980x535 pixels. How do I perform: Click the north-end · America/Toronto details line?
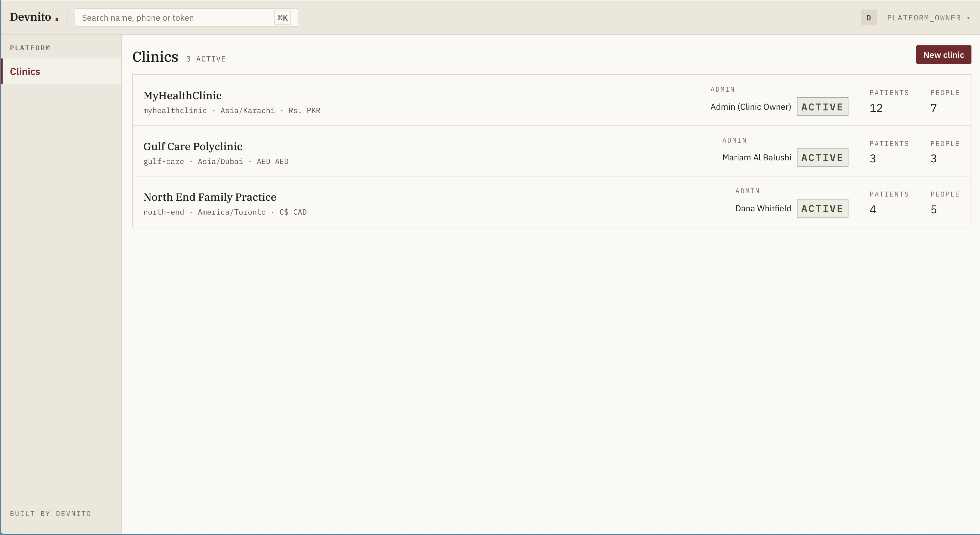225,212
